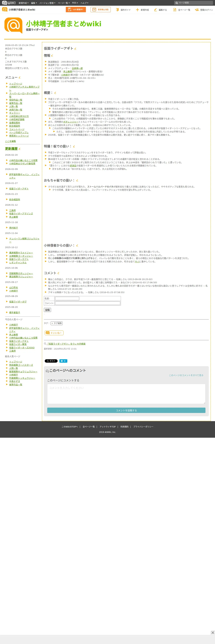
Task: Expand the RSS dropdown
Action: [x=75, y=3]
